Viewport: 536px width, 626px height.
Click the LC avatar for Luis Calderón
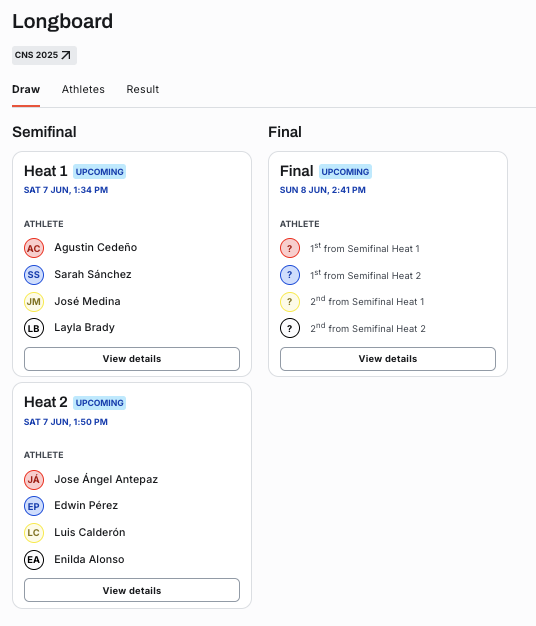(x=34, y=533)
